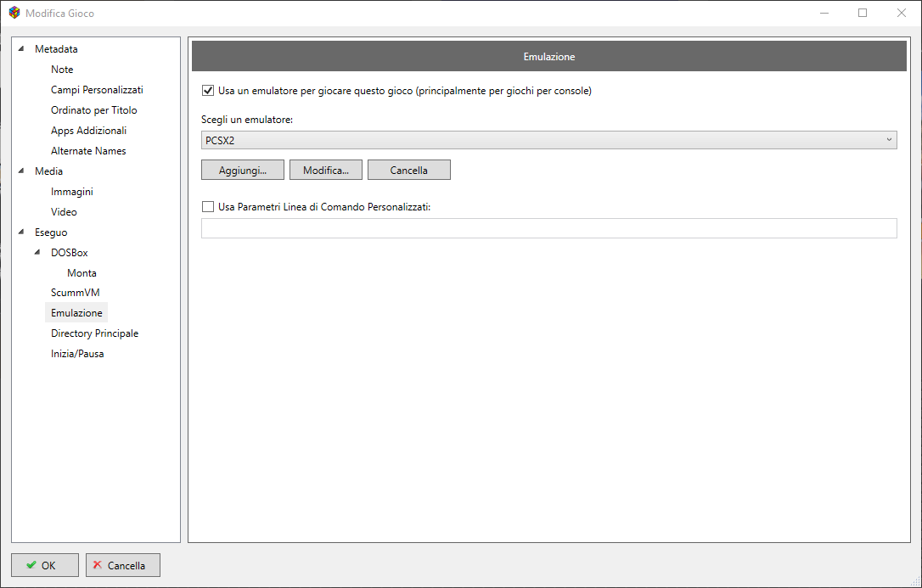The height and width of the screenshot is (588, 922).
Task: Click the 'Scegli un emulatore:' label
Action: pos(247,120)
